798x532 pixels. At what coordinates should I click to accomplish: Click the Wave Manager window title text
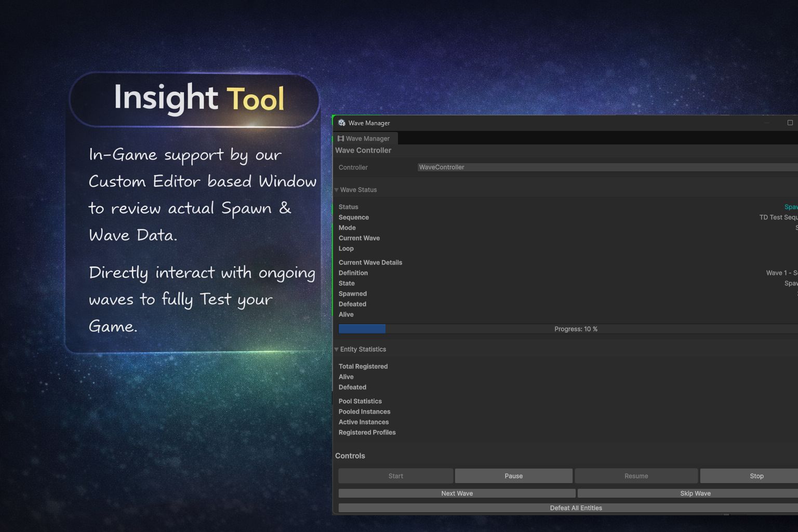369,123
